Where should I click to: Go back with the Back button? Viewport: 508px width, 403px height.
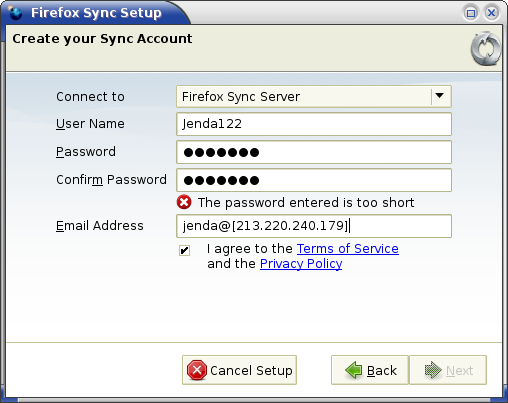(370, 370)
